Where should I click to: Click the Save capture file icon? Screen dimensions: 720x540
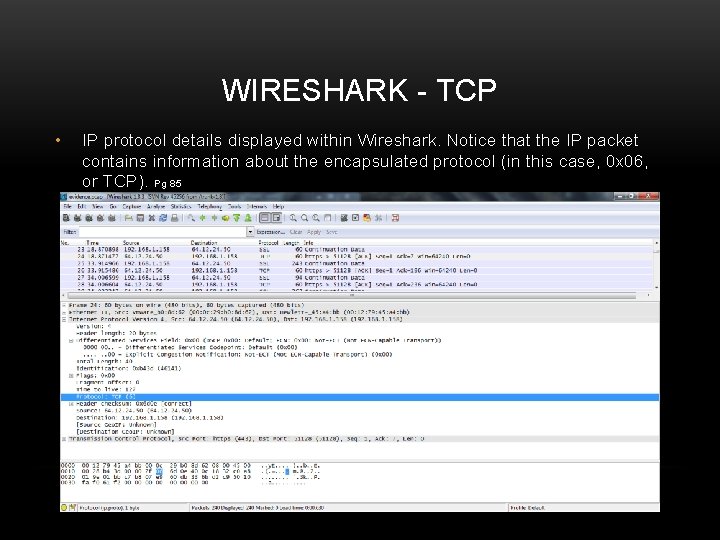(x=141, y=218)
